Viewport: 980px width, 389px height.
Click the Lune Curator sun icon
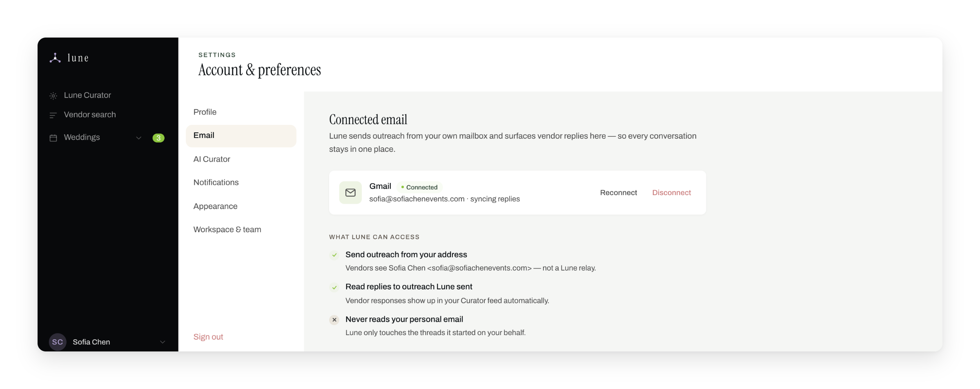coord(53,96)
